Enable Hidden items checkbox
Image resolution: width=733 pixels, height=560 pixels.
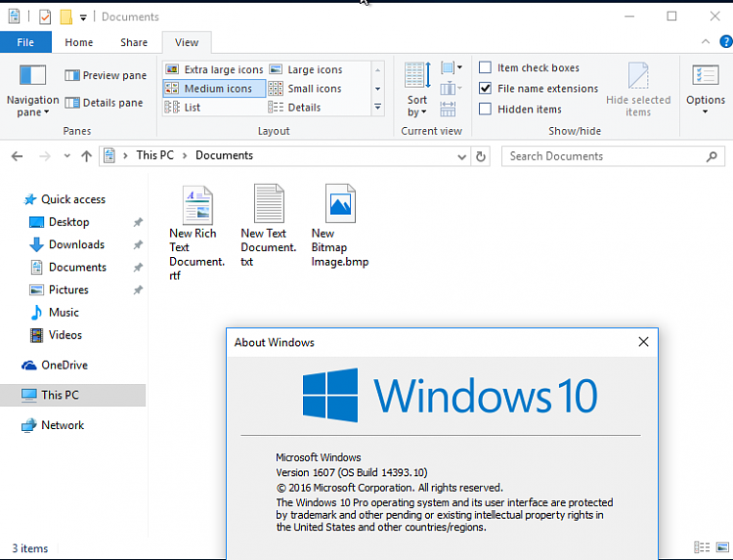[485, 108]
